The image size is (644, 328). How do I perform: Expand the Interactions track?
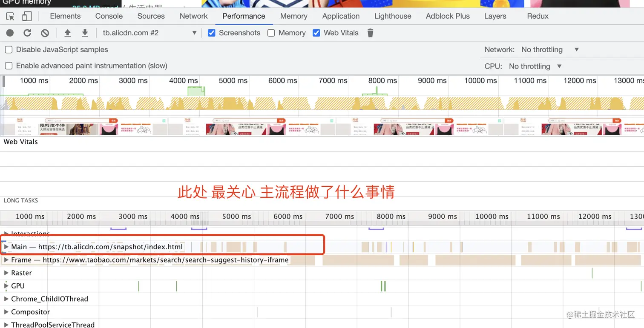coord(6,234)
